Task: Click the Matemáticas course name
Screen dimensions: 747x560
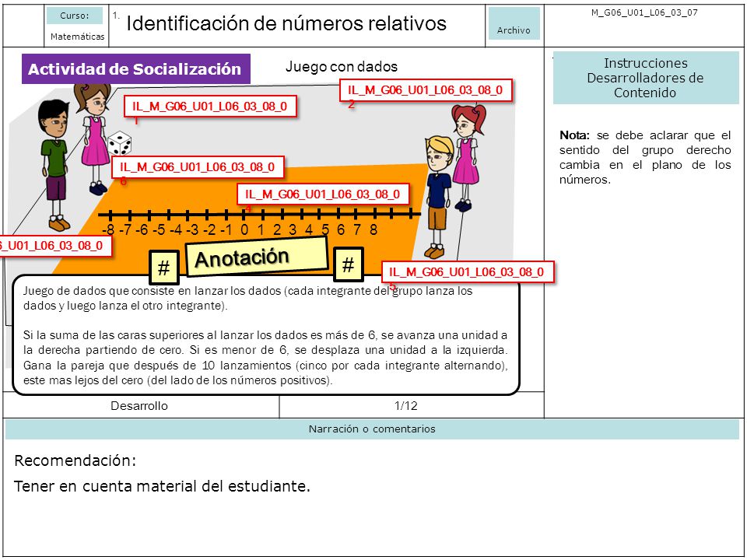Action: coord(77,37)
